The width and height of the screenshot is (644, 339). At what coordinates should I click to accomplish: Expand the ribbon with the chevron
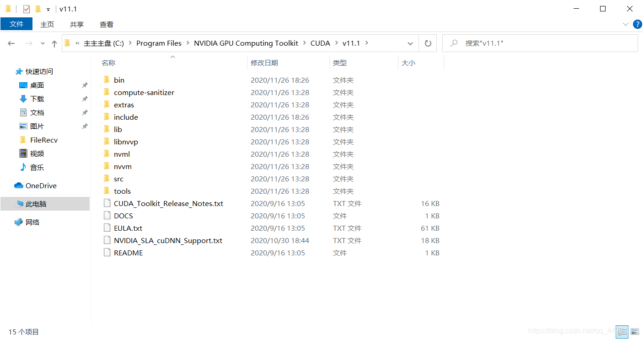(x=625, y=24)
